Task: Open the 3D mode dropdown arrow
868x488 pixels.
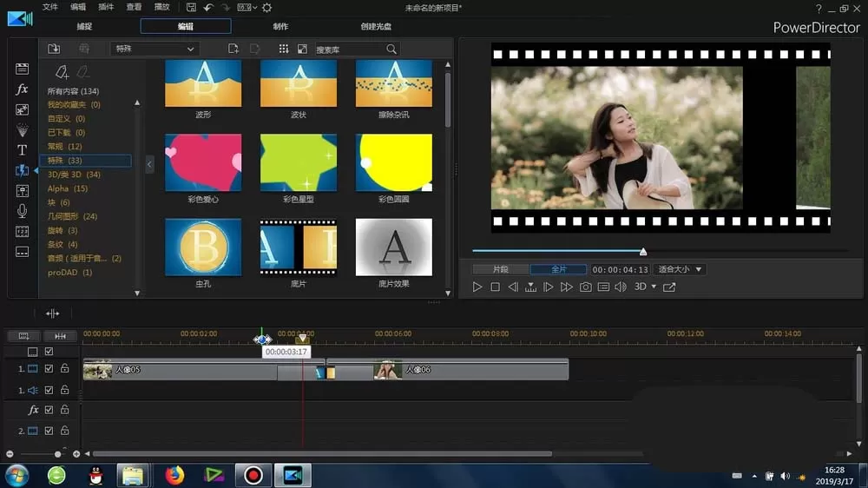Action: coord(654,287)
